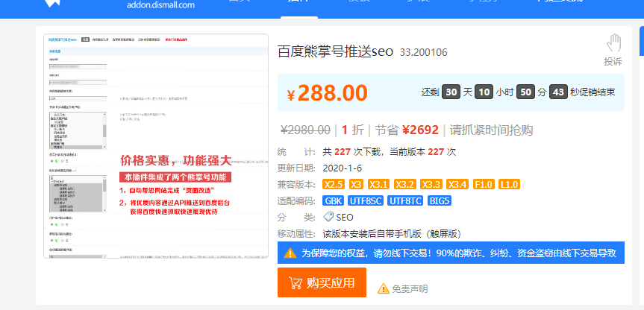Image resolution: width=644 pixels, height=310 pixels.
Task: Select the X3.3 compatible version tag
Action: 431,184
